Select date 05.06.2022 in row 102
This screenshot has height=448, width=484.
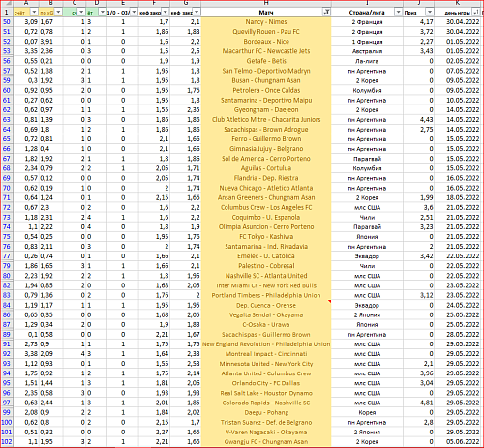[457, 441]
